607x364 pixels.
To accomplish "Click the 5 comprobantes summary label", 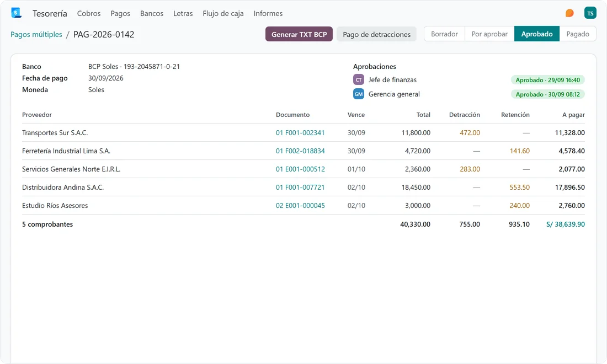I will pyautogui.click(x=47, y=224).
